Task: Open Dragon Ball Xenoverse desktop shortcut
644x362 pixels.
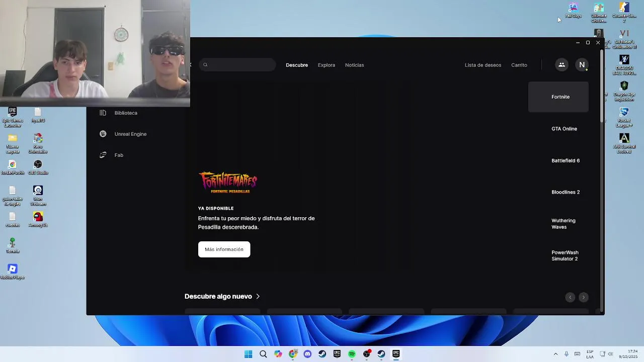Action: [x=624, y=65]
